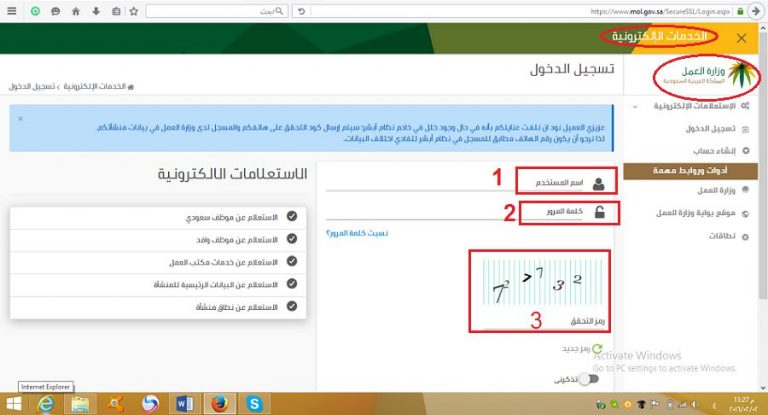Click the bookmarks list clipboard icon
Screen dimensions: 768x415
116,11
